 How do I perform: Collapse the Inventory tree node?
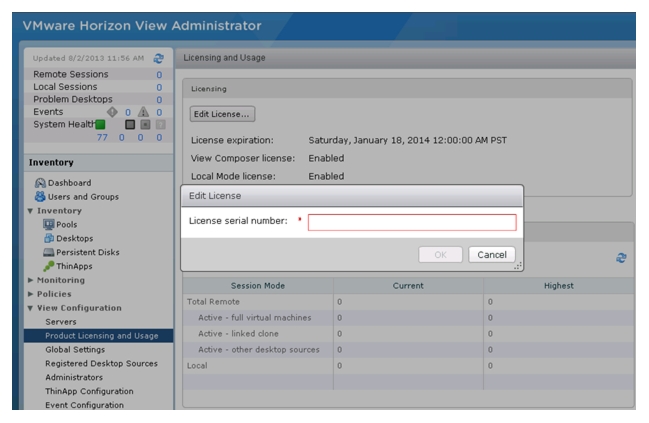pyautogui.click(x=30, y=211)
